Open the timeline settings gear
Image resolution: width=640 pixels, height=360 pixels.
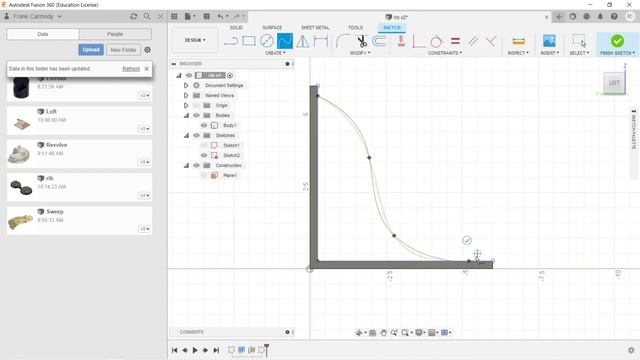pos(631,350)
